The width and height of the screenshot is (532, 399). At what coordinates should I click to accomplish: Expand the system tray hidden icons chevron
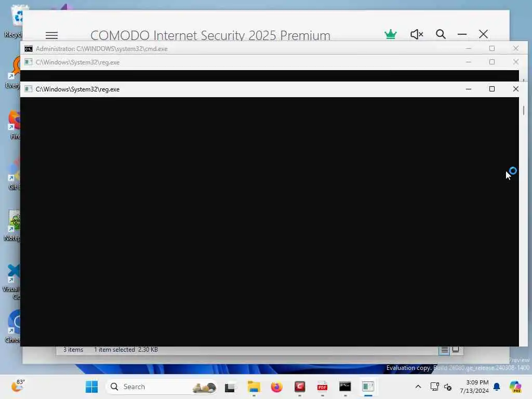tap(418, 387)
